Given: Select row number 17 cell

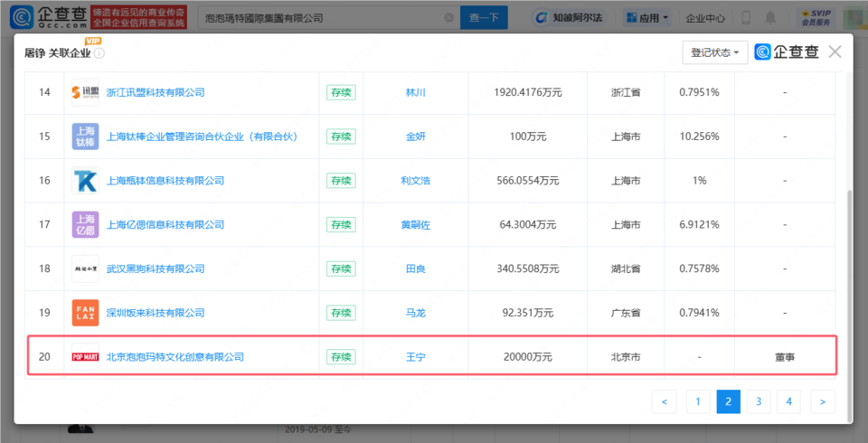Looking at the screenshot, I should [44, 224].
